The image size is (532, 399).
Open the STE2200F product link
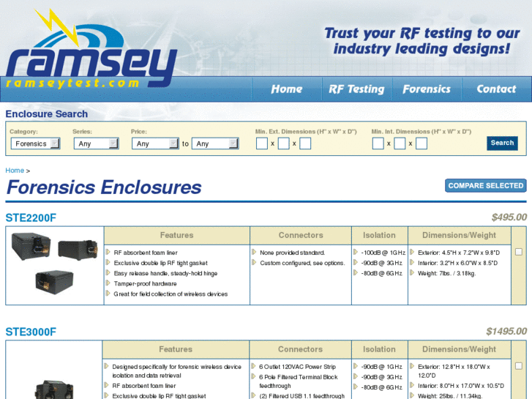(x=31, y=217)
